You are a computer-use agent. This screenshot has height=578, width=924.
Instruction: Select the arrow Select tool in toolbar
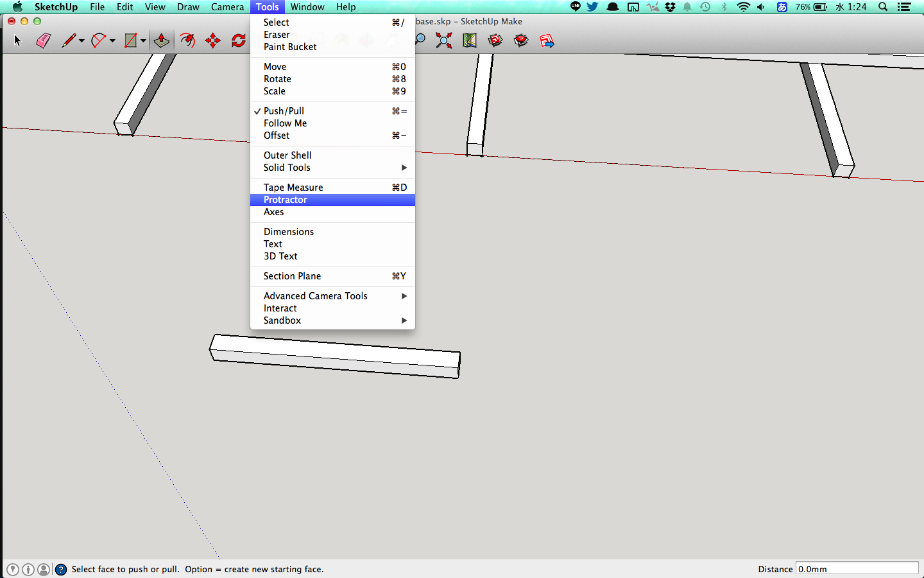click(x=17, y=41)
